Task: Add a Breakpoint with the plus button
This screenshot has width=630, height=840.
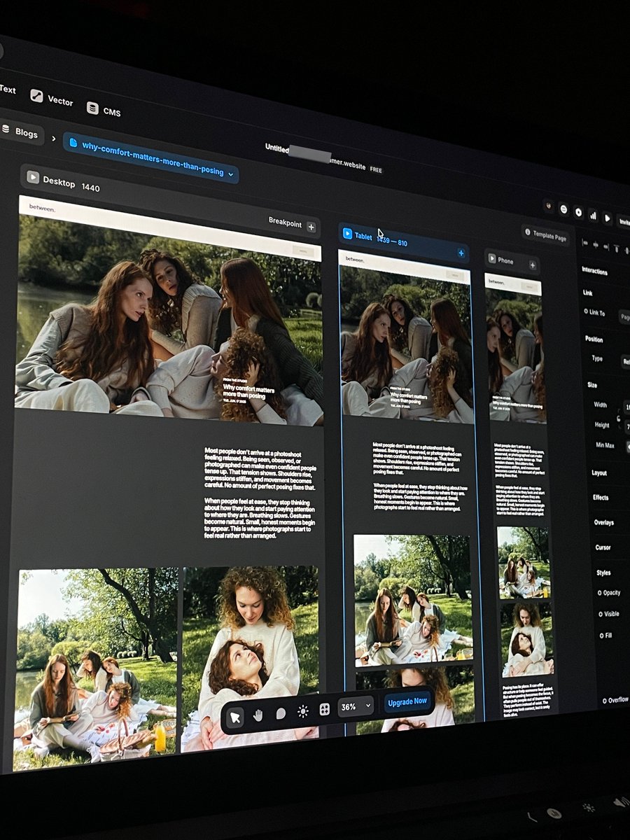Action: click(311, 227)
